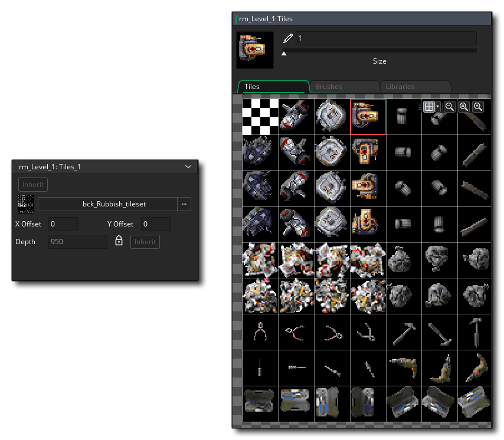The height and width of the screenshot is (440, 504).
Task: Click the drag handle lines near grid icon
Action: (420, 107)
